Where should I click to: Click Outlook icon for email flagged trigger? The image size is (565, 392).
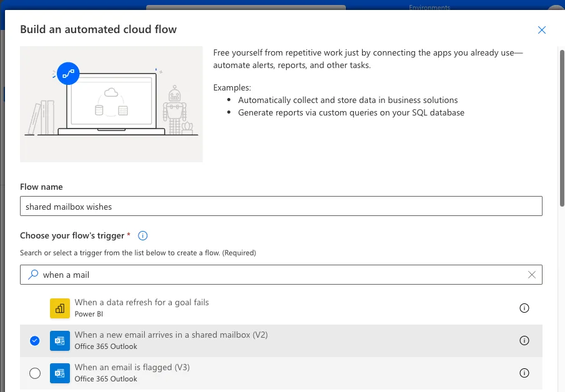(60, 373)
